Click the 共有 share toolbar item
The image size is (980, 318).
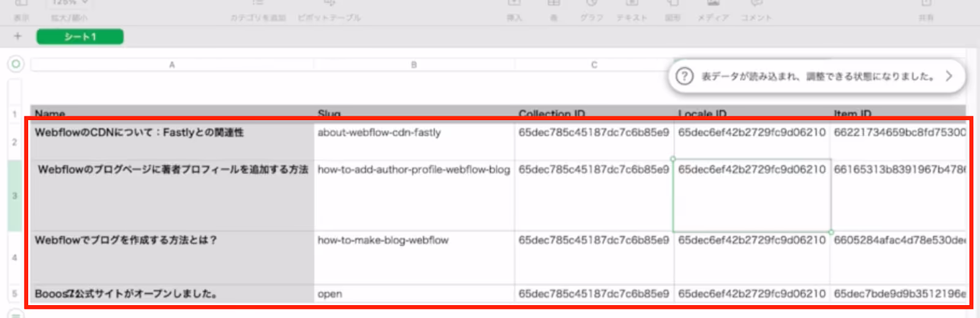click(926, 11)
